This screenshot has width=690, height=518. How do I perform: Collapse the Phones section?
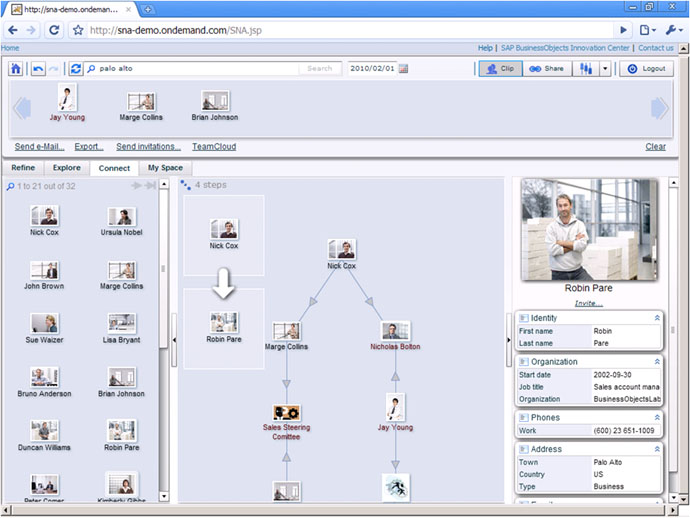pos(656,417)
